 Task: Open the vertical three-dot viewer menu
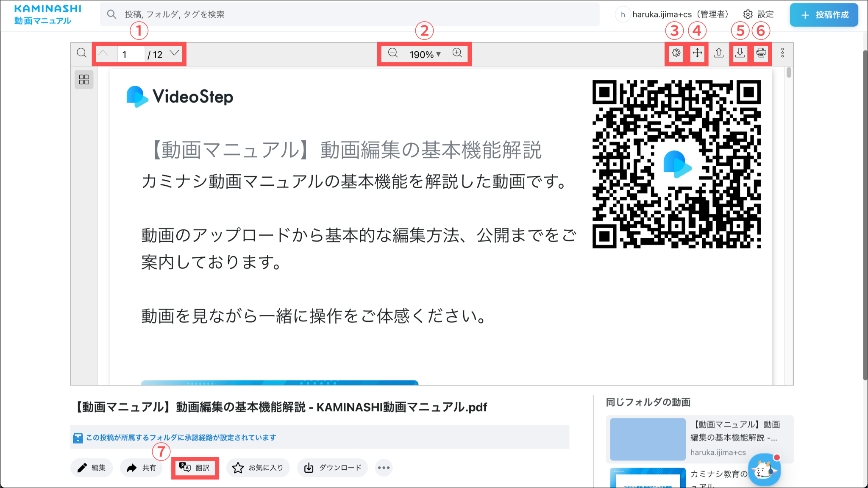(x=782, y=53)
